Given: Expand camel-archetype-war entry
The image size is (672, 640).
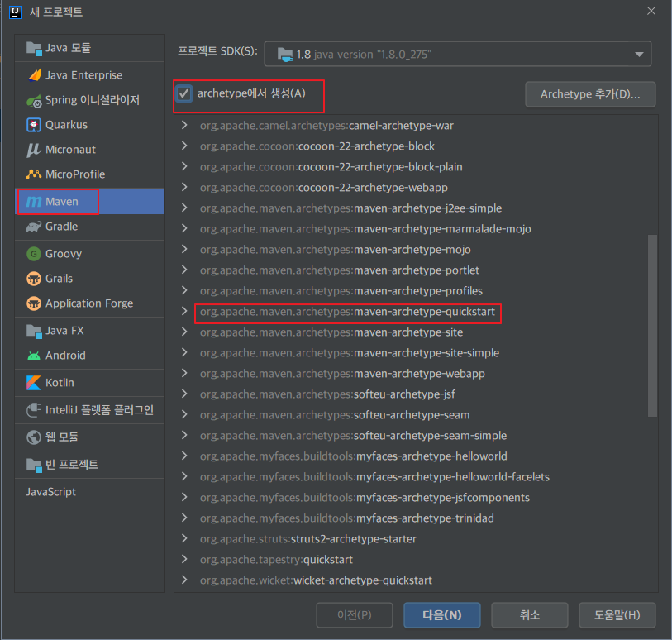Looking at the screenshot, I should [184, 125].
